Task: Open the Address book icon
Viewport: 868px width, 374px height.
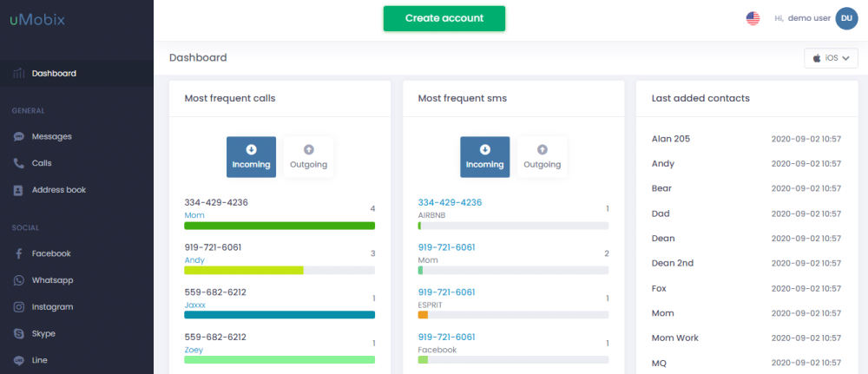Action: coord(19,190)
